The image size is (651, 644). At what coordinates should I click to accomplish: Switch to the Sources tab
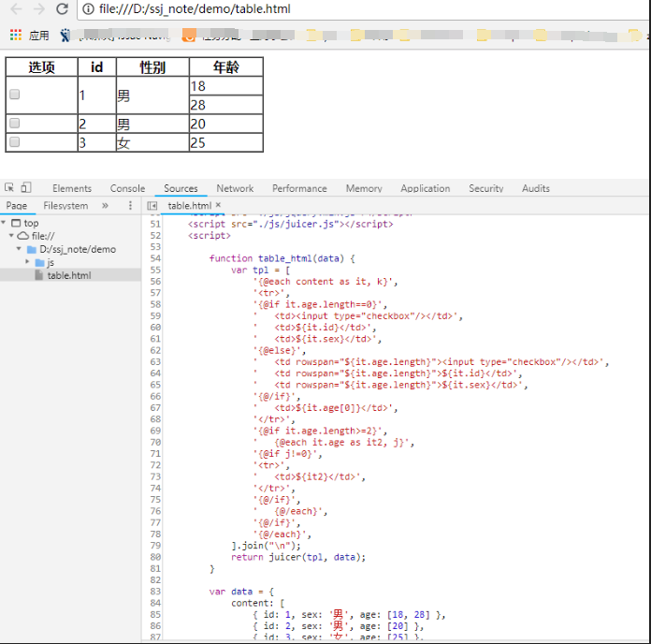click(x=181, y=189)
